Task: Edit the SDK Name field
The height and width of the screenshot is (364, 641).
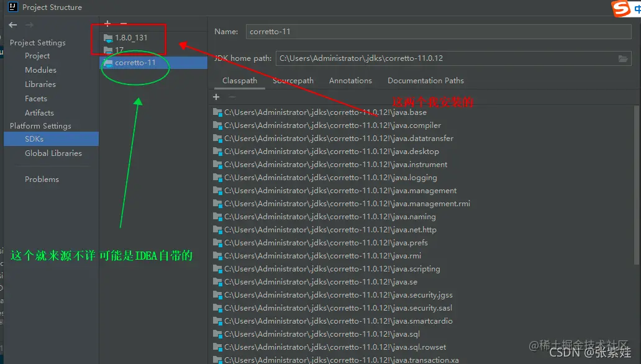Action: click(439, 32)
